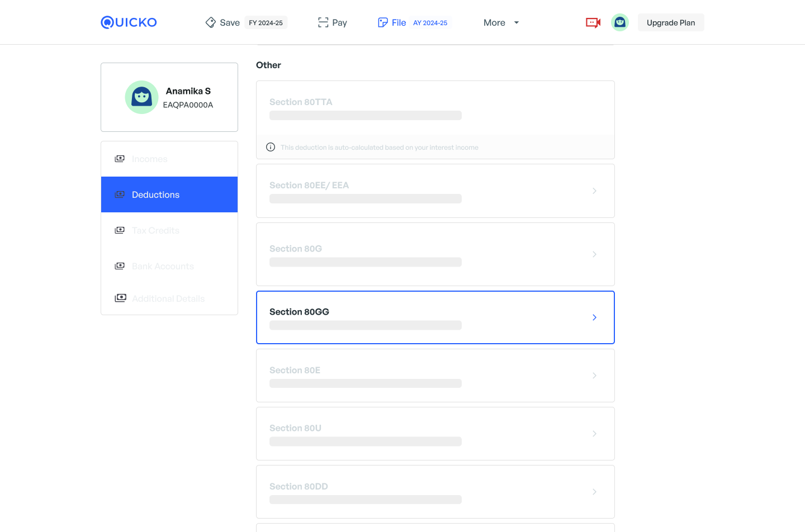Click the Pay scan icon
Viewport: 805px width, 532px height.
click(x=323, y=22)
